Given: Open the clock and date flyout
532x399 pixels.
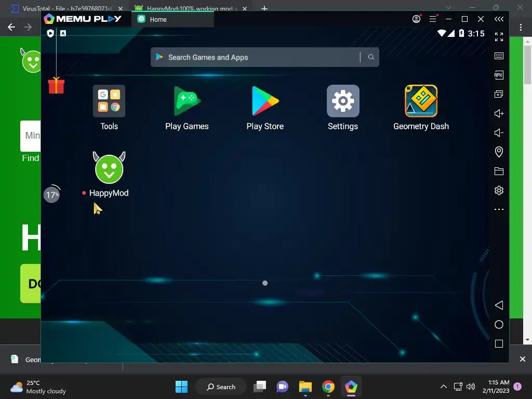Looking at the screenshot, I should 496,387.
